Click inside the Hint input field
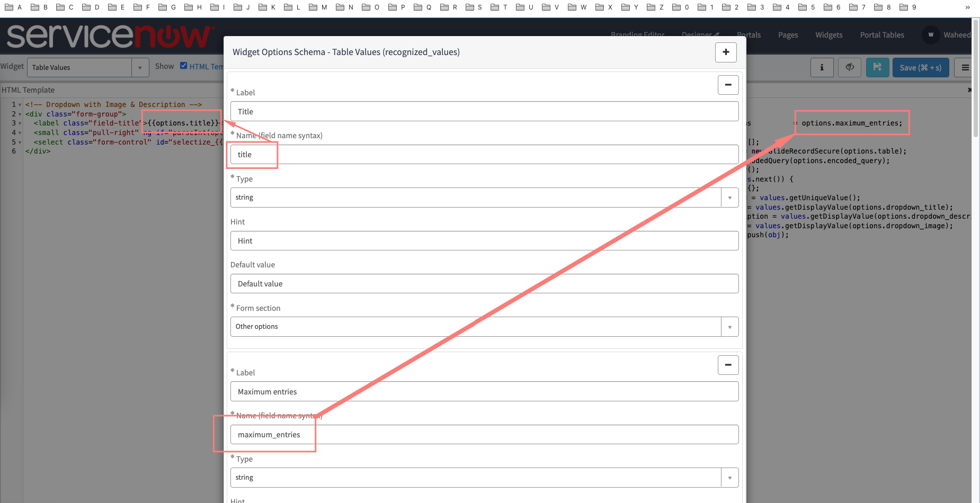The height and width of the screenshot is (503, 980). [484, 240]
